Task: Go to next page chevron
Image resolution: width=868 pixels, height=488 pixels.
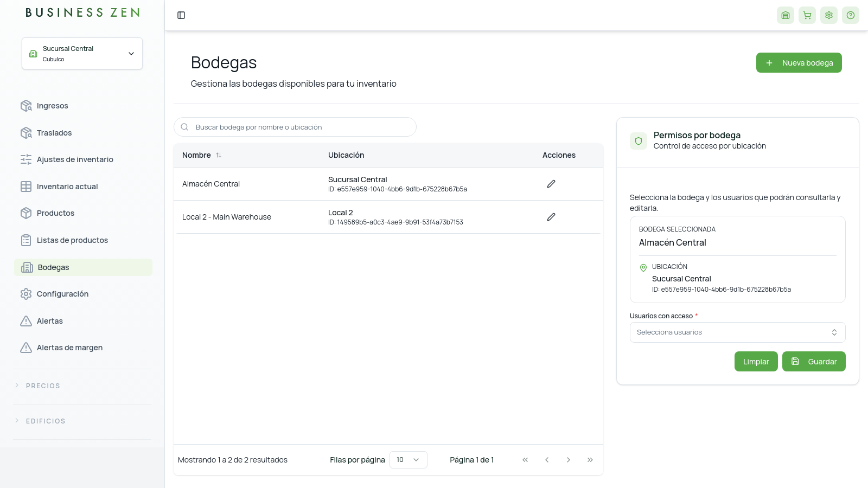Action: click(569, 460)
